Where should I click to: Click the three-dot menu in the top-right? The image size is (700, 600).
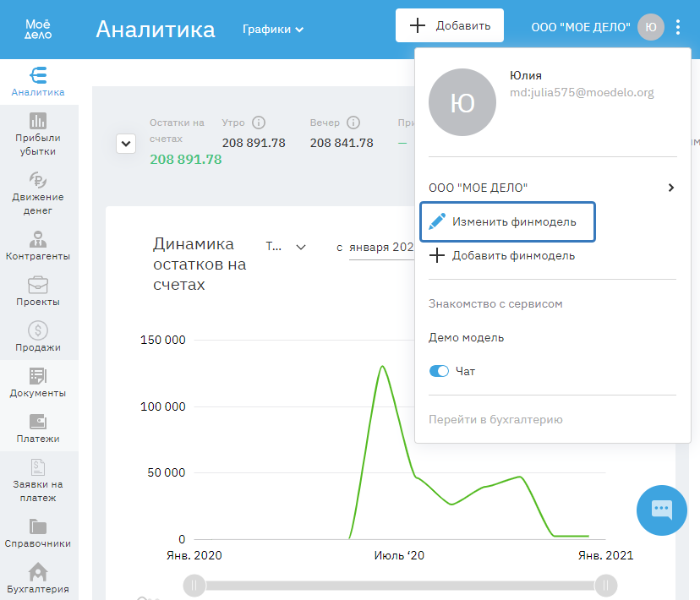[x=678, y=27]
